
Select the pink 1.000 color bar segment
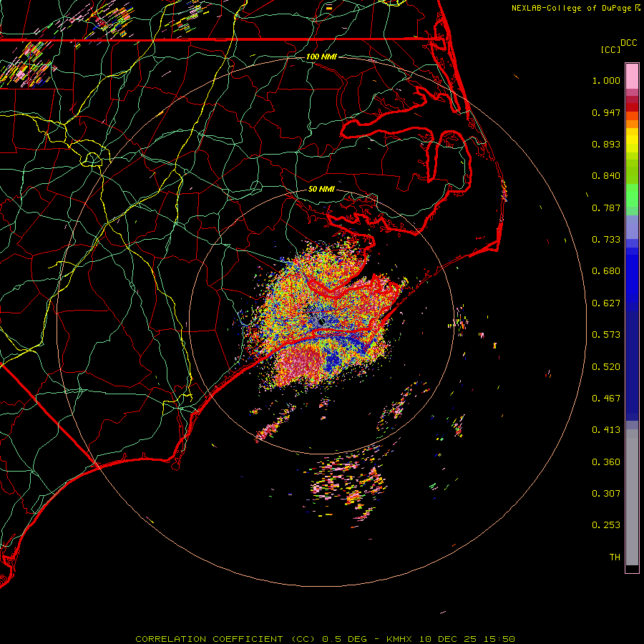[x=632, y=75]
